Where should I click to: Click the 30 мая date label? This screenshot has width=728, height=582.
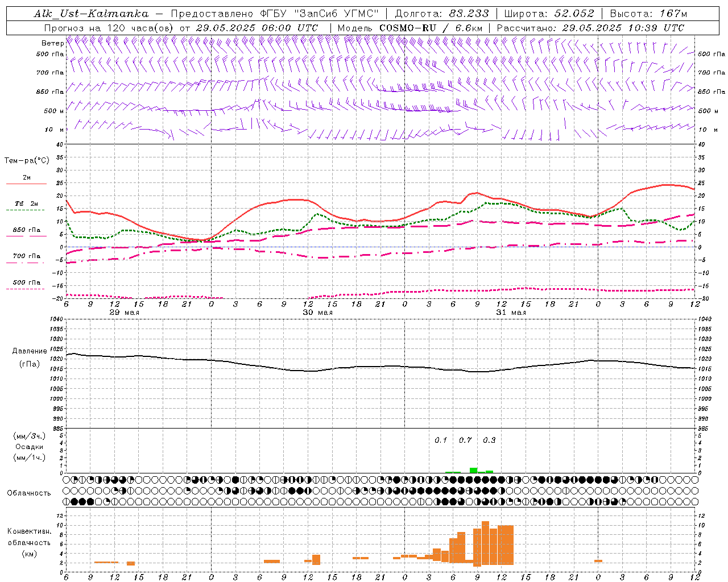tap(317, 313)
